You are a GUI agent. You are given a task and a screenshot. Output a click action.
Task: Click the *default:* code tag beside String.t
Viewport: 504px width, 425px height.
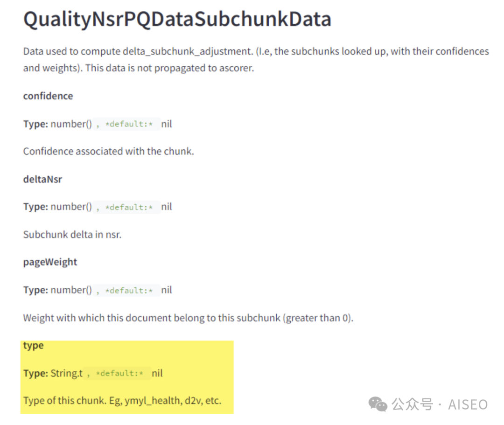119,374
